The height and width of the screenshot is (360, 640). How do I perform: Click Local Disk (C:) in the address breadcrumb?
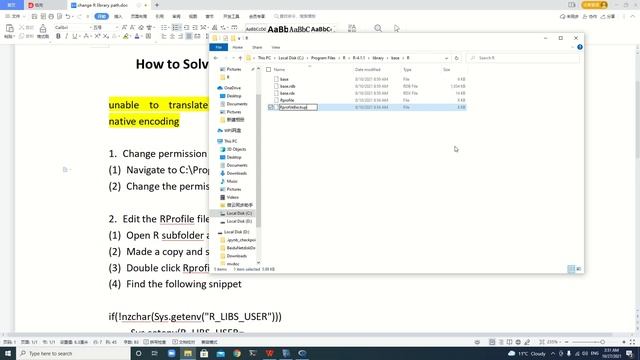[291, 58]
